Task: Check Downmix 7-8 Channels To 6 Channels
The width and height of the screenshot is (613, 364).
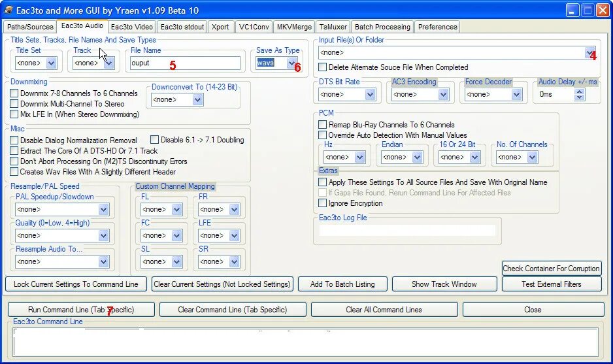Action: [x=14, y=93]
